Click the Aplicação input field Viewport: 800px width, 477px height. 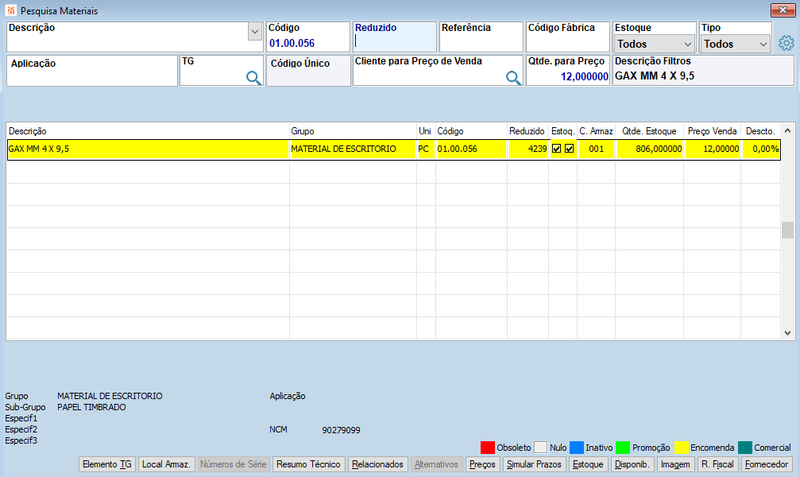pos(92,70)
